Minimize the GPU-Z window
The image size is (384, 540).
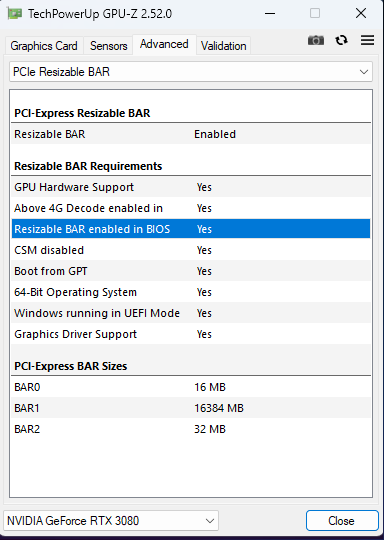click(x=270, y=14)
